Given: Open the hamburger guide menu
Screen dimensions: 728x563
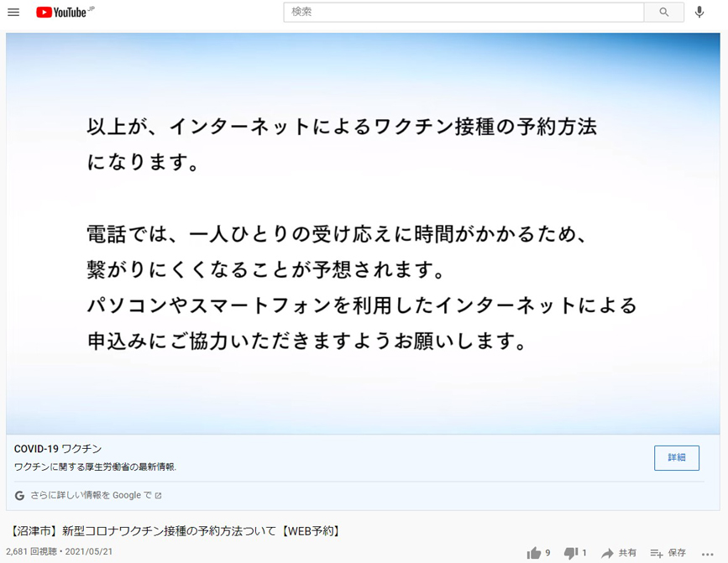Looking at the screenshot, I should [13, 12].
